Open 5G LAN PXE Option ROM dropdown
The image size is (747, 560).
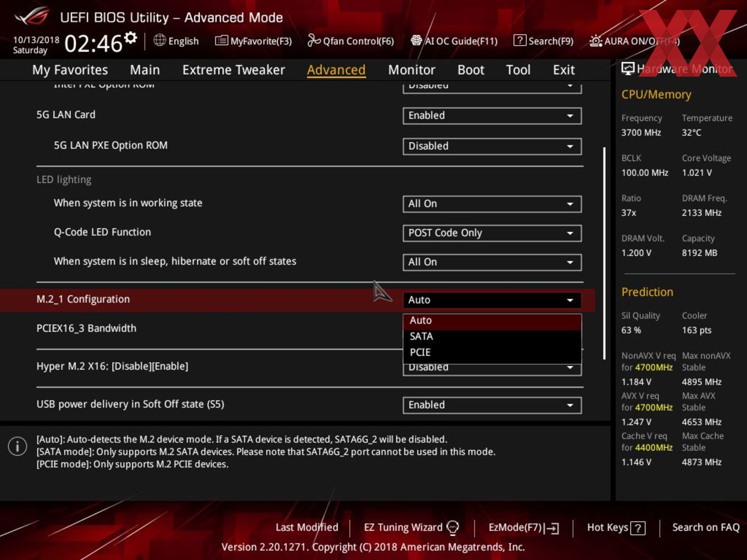click(x=492, y=147)
